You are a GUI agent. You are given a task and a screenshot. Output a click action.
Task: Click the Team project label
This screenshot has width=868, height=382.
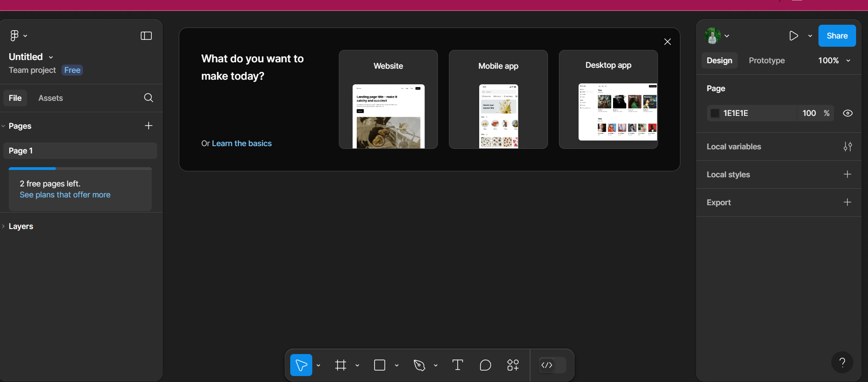coord(32,70)
